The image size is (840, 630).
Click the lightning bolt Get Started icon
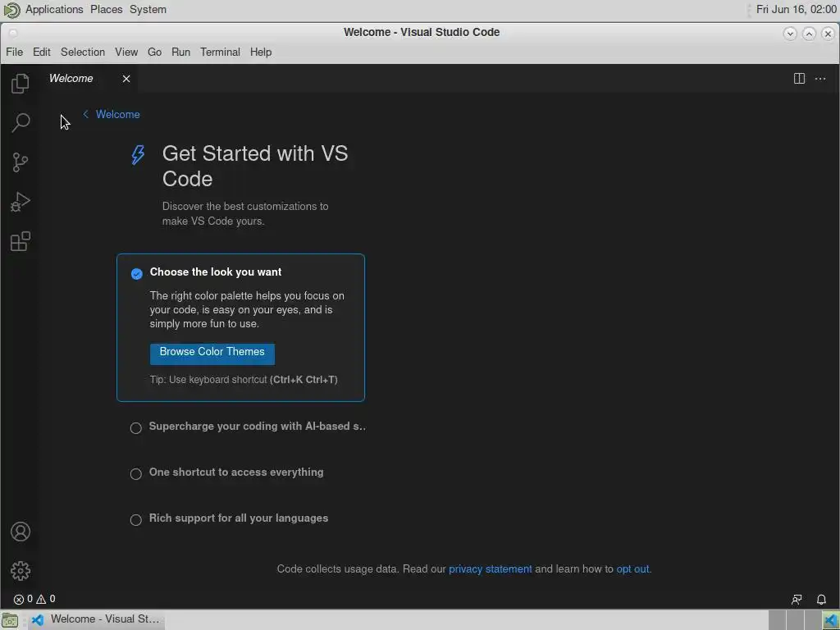point(138,155)
